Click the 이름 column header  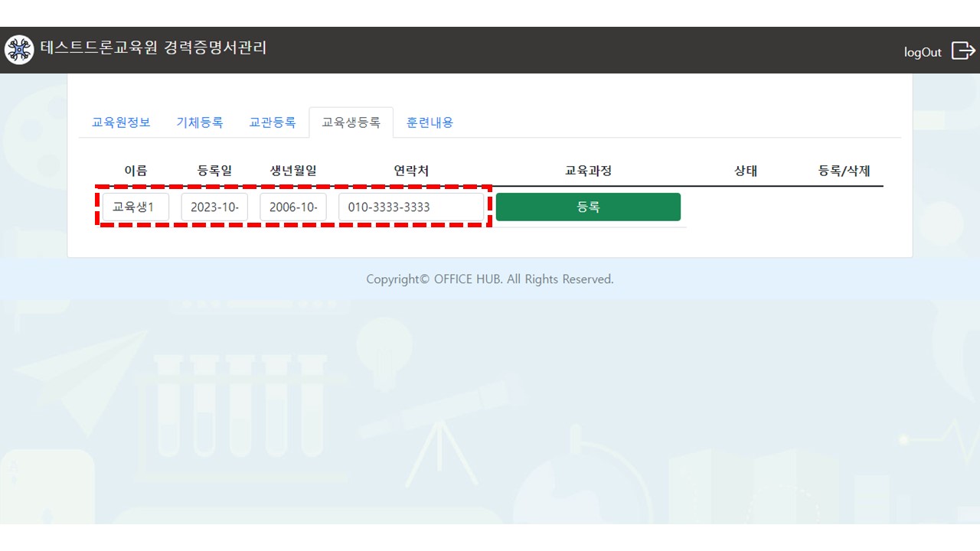tap(136, 171)
